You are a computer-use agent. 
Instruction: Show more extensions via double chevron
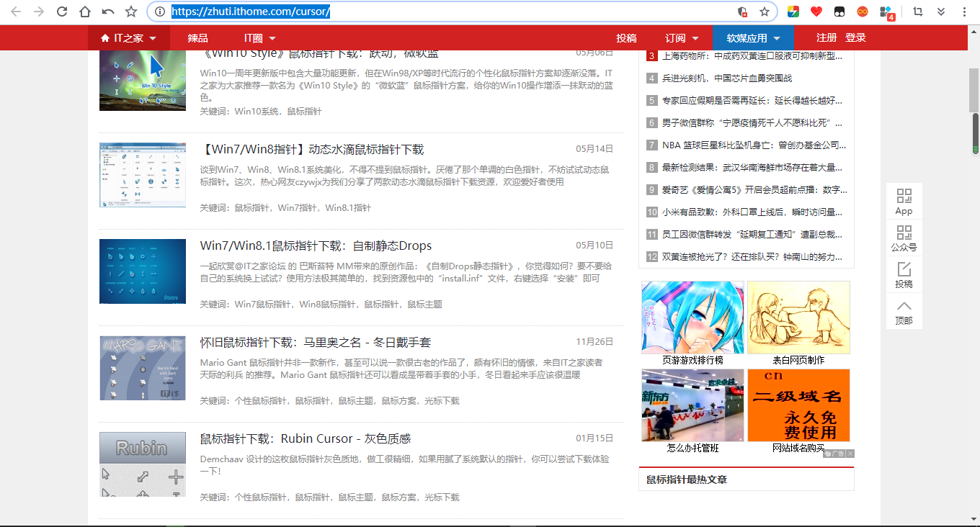click(941, 12)
